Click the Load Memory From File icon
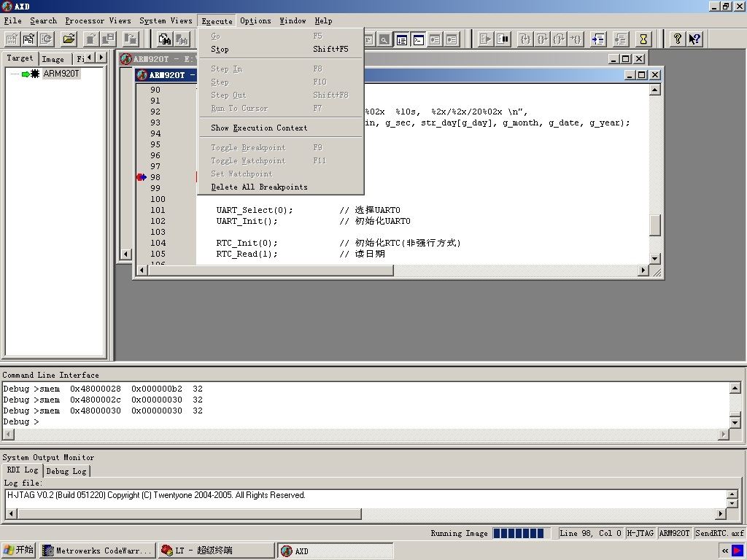Image resolution: width=747 pixels, height=560 pixels. (91, 39)
